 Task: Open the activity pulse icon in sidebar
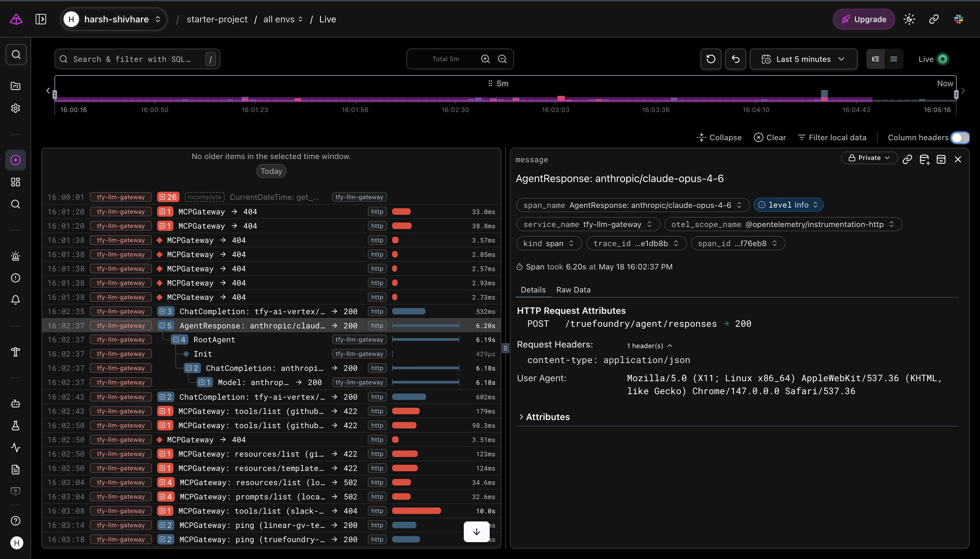pyautogui.click(x=16, y=448)
